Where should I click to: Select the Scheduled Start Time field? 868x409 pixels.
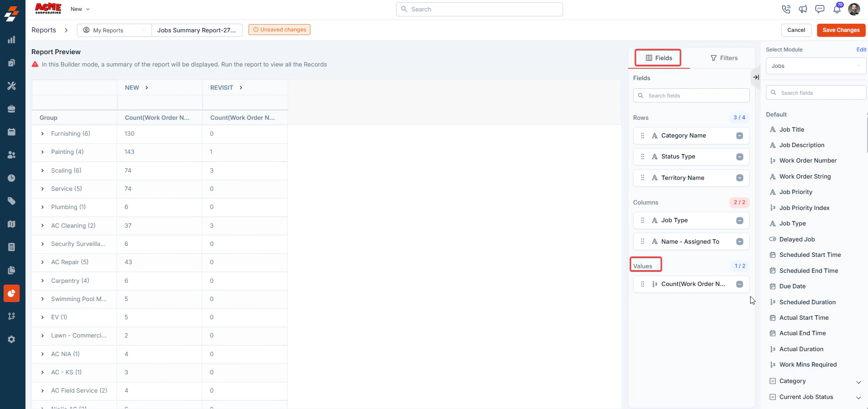click(810, 255)
